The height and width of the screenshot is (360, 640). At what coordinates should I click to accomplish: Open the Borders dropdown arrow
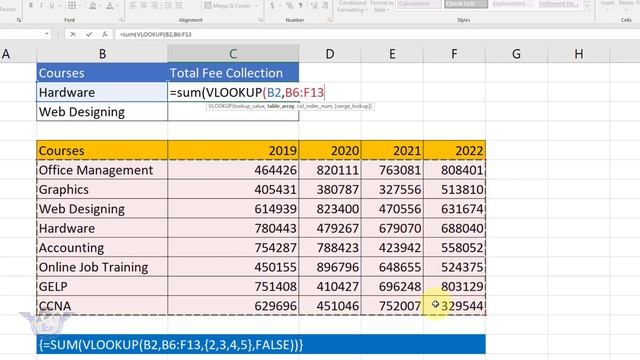(x=80, y=5)
